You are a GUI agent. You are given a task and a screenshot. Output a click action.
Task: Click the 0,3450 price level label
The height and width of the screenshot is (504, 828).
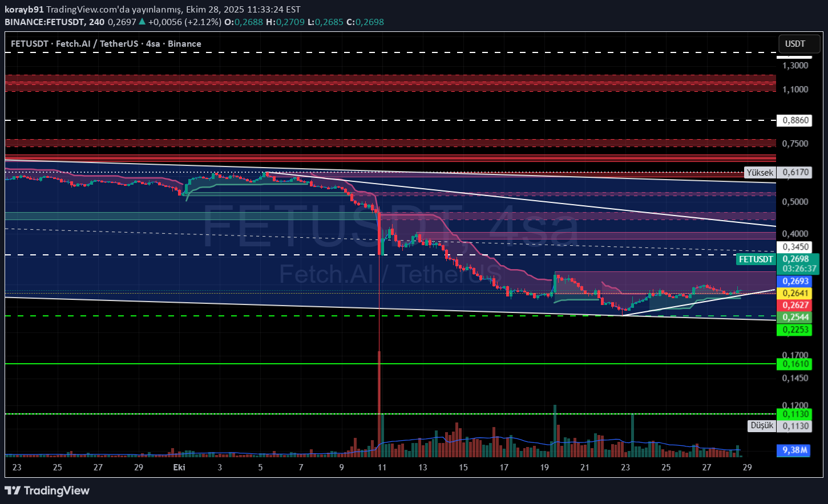pyautogui.click(x=794, y=247)
